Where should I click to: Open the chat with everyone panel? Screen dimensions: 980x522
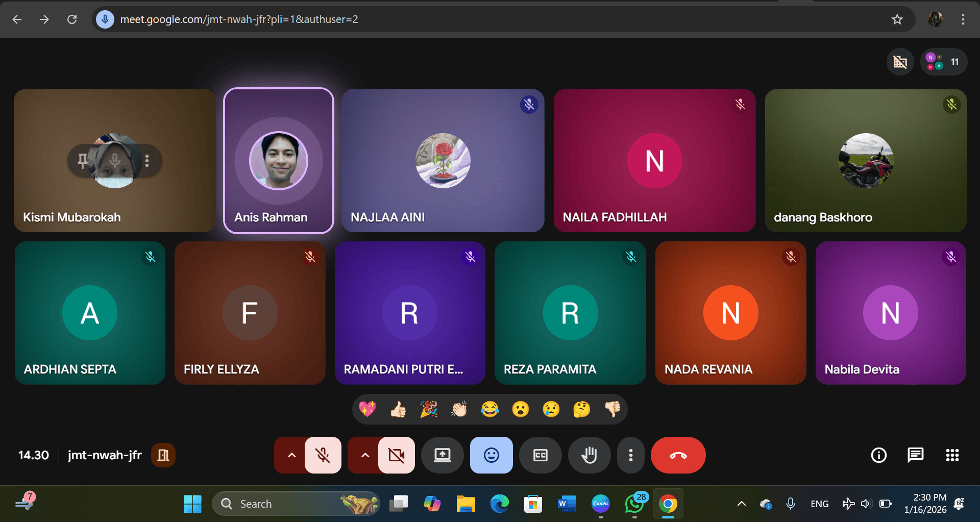pyautogui.click(x=915, y=455)
